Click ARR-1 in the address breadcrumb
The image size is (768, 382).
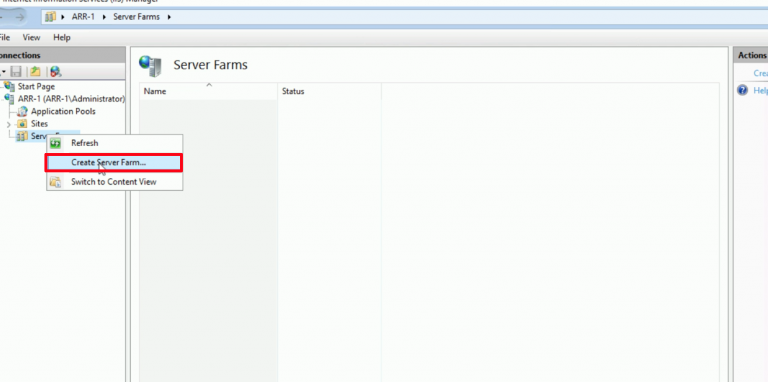(x=83, y=17)
